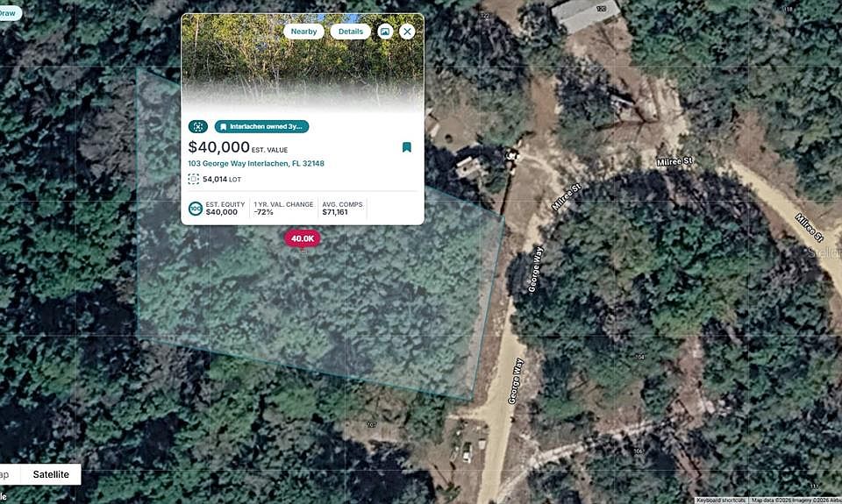Viewport: 842px width, 504px height.
Task: Click the AVG. COMPS $71,161 stat
Action: coord(343,209)
